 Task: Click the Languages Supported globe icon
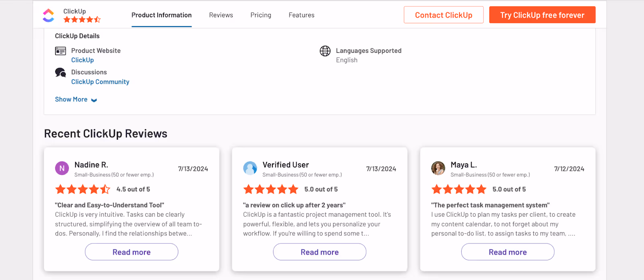[325, 51]
